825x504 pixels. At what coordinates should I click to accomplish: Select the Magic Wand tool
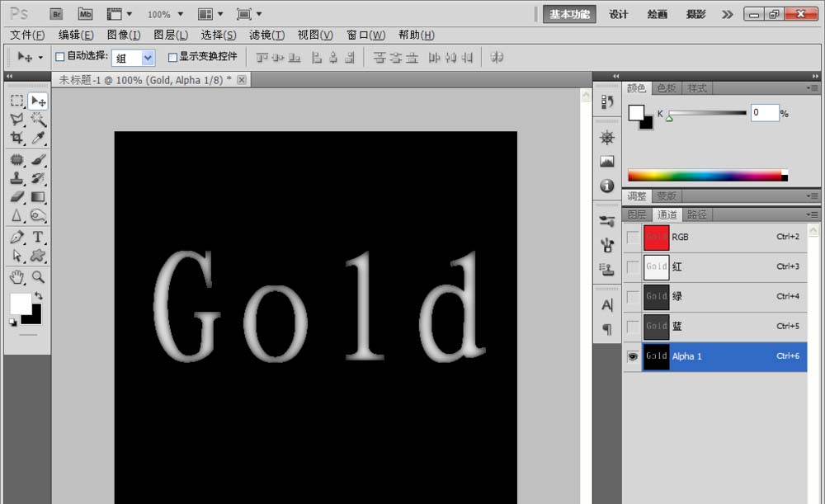pyautogui.click(x=38, y=120)
